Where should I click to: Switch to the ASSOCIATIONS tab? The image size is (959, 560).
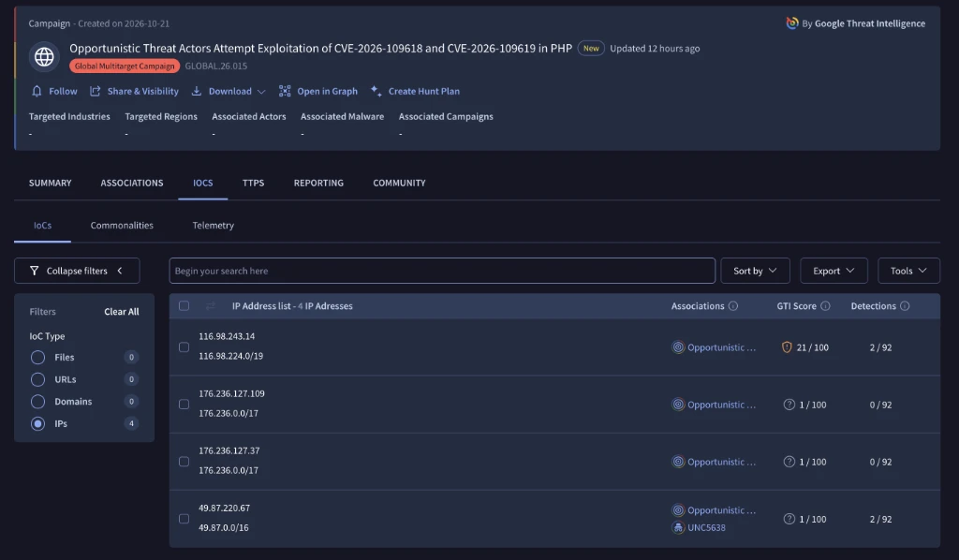[132, 183]
